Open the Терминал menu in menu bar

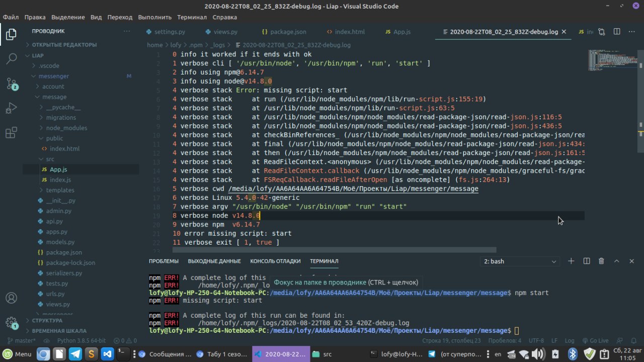pyautogui.click(x=192, y=17)
